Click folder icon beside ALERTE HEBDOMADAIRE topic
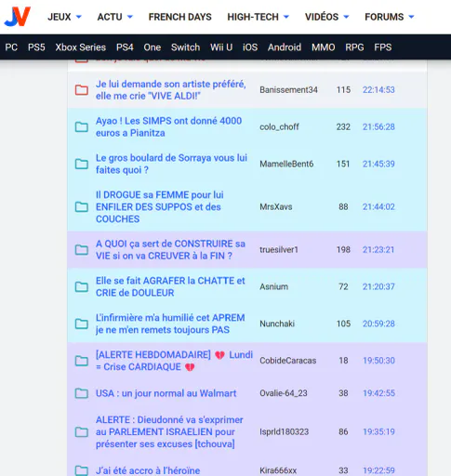The image size is (451, 476). (x=82, y=361)
